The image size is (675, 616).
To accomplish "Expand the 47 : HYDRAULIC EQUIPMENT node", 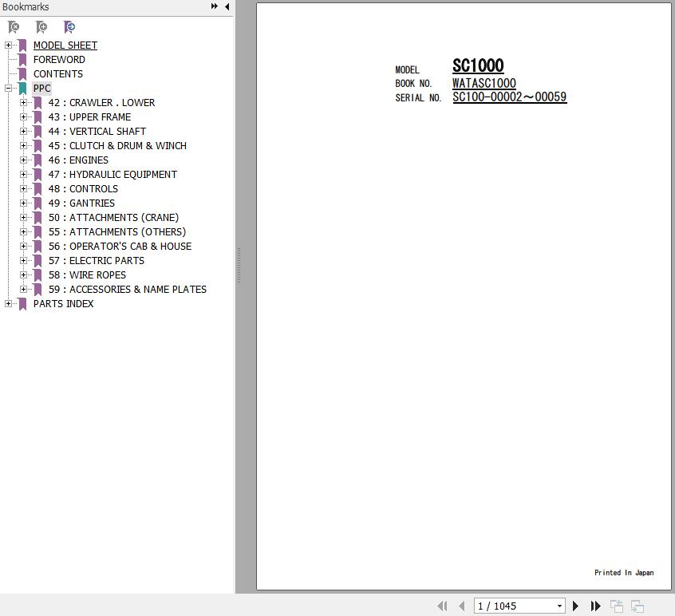I will point(23,174).
